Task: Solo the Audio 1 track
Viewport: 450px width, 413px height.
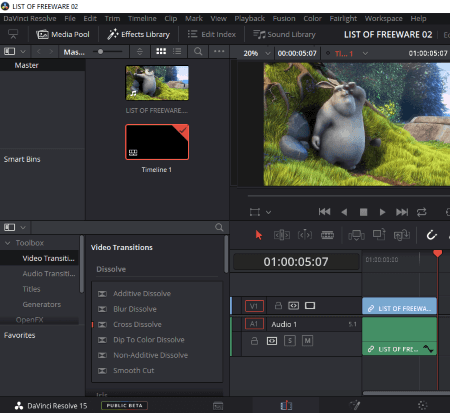Action: 290,341
